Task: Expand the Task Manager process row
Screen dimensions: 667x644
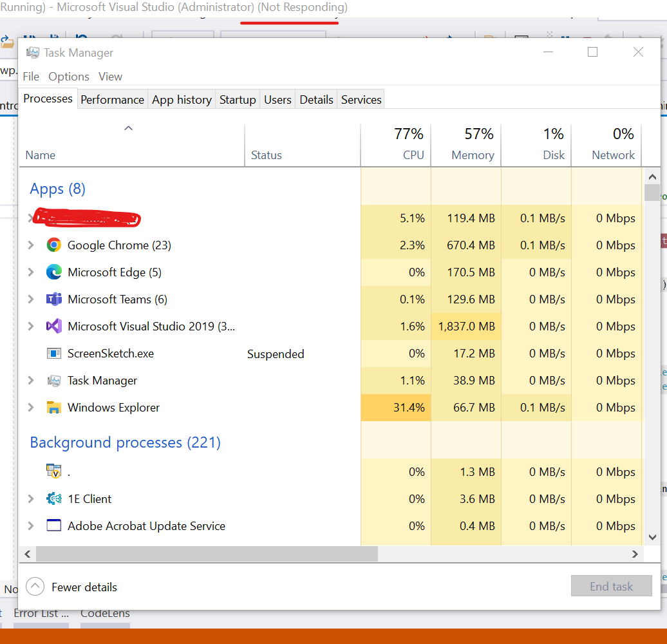Action: pyautogui.click(x=31, y=380)
